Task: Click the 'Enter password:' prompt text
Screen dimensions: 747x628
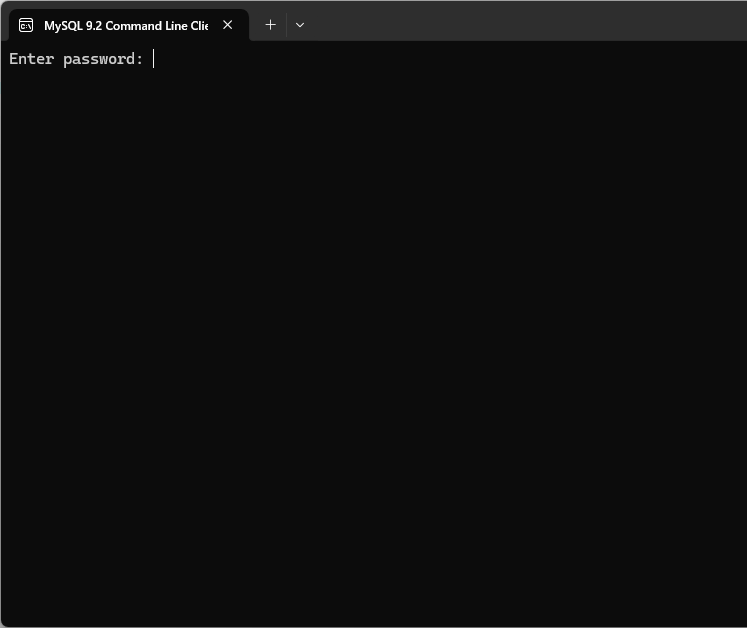Action: [x=76, y=59]
